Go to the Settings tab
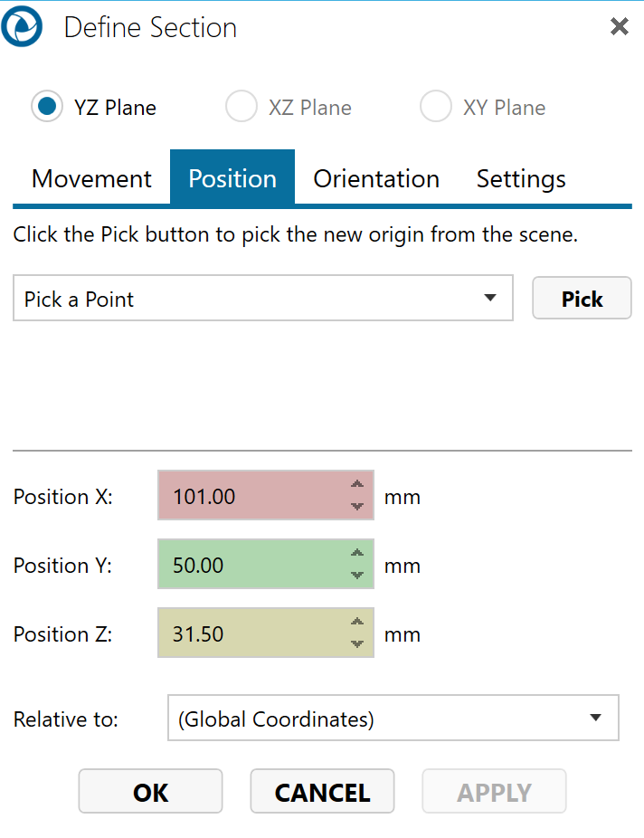The width and height of the screenshot is (644, 838). tap(521, 178)
